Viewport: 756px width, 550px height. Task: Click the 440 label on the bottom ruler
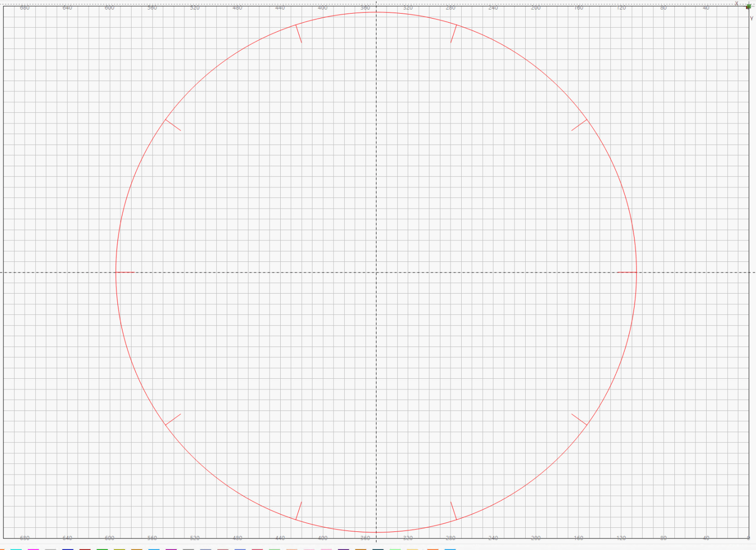[x=280, y=538]
